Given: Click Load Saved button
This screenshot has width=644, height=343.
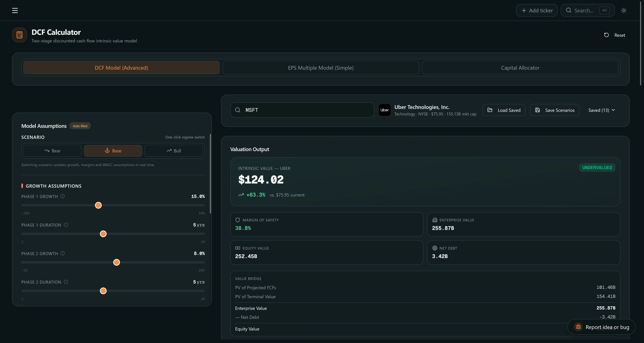Looking at the screenshot, I should 504,110.
